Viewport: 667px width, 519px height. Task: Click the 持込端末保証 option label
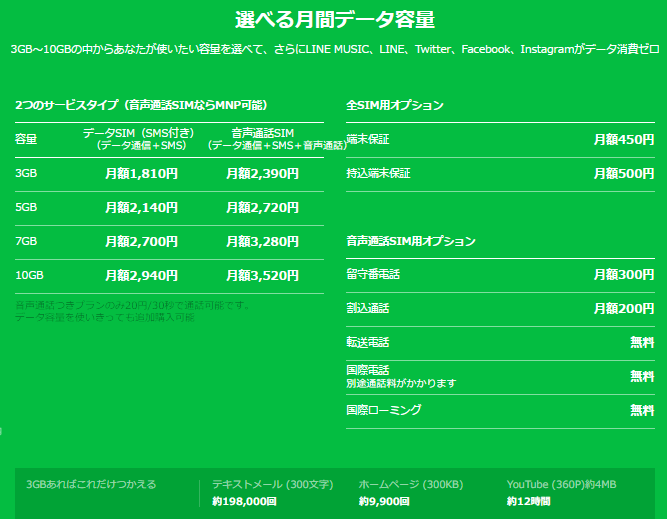[378, 173]
